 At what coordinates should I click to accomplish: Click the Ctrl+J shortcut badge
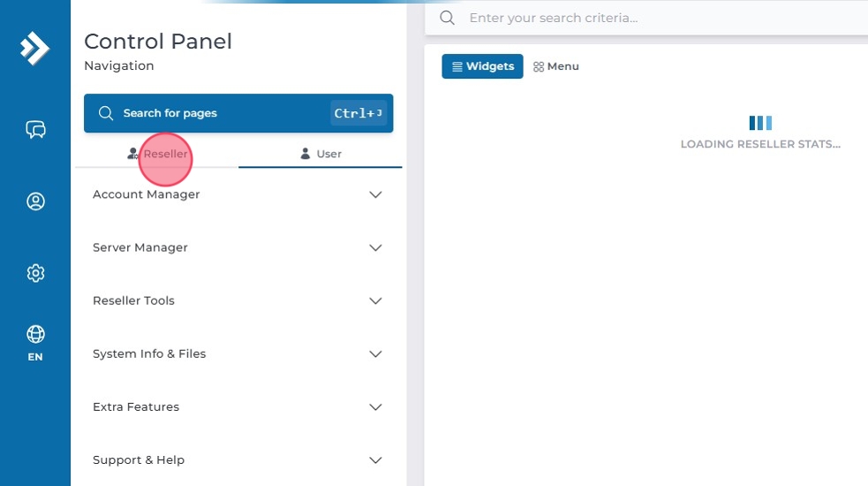tap(359, 113)
